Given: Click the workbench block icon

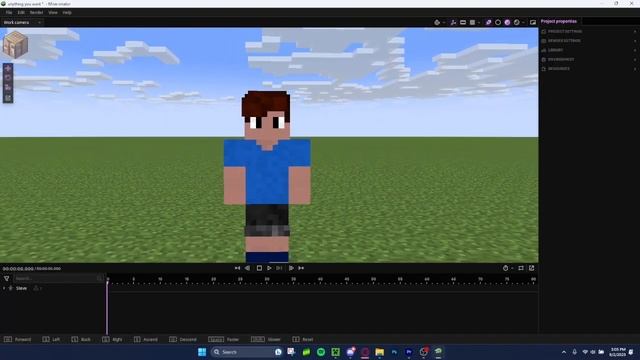Looking at the screenshot, I should coord(15,44).
